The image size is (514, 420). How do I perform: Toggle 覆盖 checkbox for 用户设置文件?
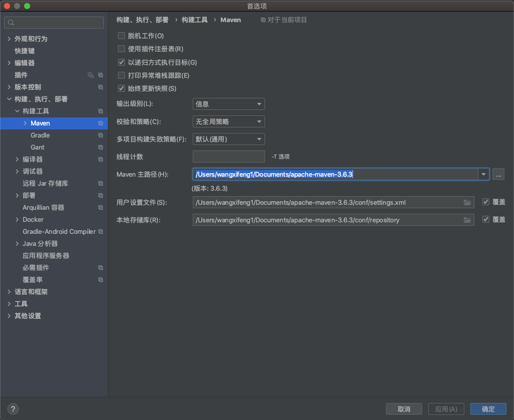pyautogui.click(x=486, y=202)
